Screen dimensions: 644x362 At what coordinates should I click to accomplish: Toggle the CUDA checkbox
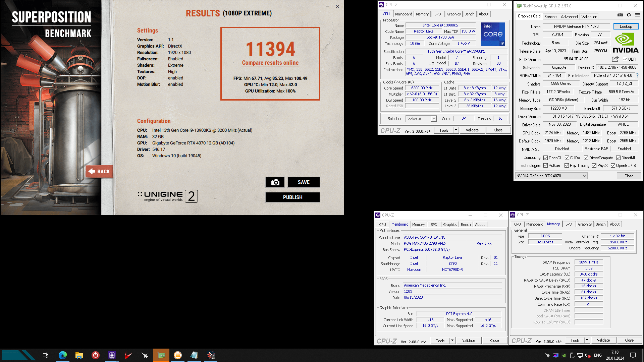[567, 158]
